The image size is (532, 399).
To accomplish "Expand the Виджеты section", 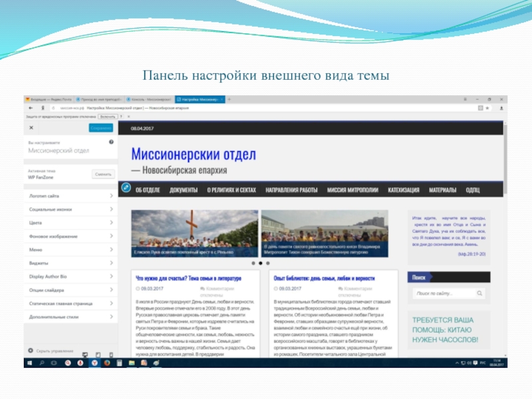I will [x=71, y=263].
